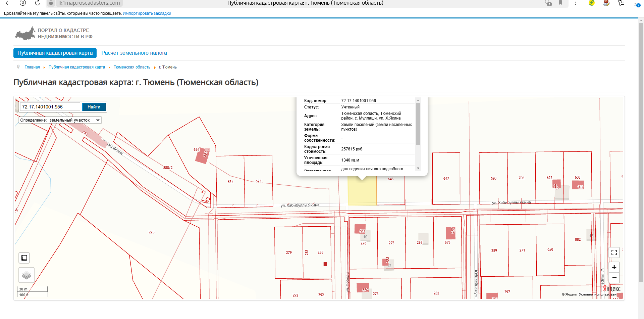Open the site security lock icon
This screenshot has height=319, width=644.
coord(51,3)
